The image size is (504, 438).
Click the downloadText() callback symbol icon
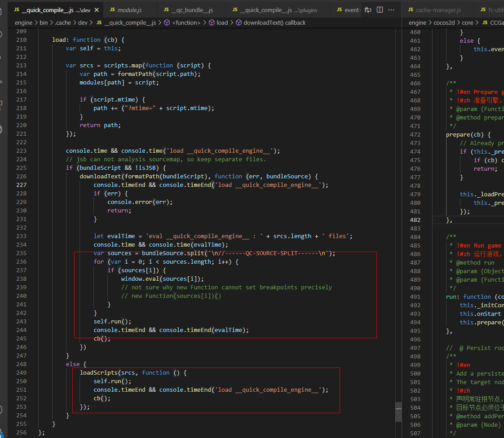tap(239, 22)
